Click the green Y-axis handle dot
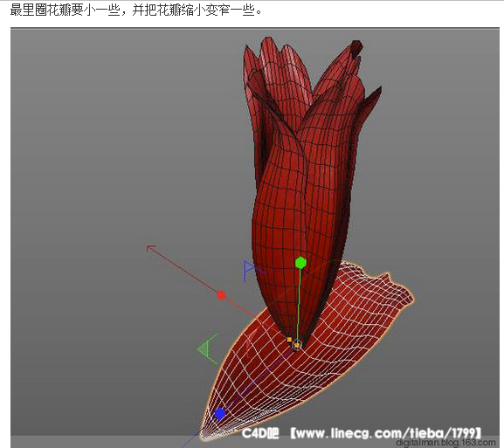504x448 pixels. 300,263
